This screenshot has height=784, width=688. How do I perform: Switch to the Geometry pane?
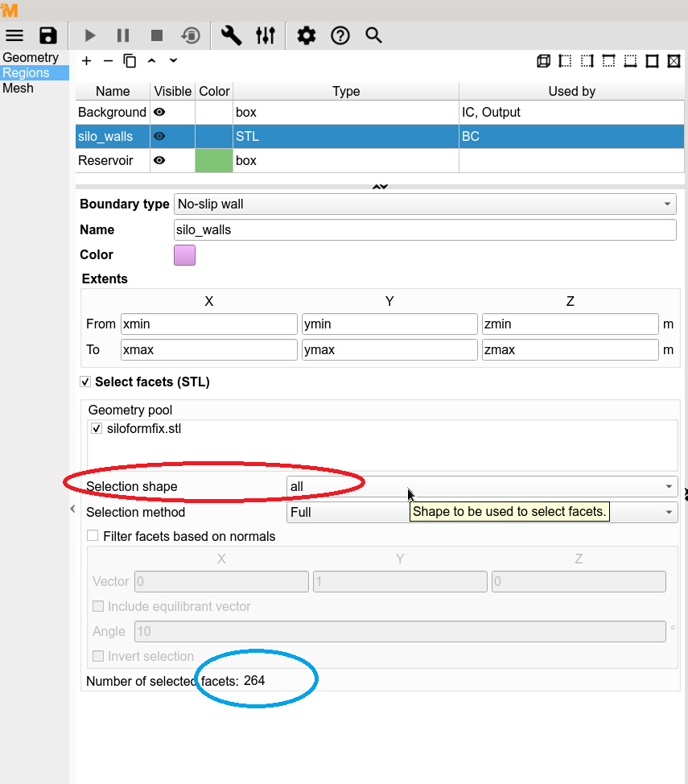click(31, 58)
